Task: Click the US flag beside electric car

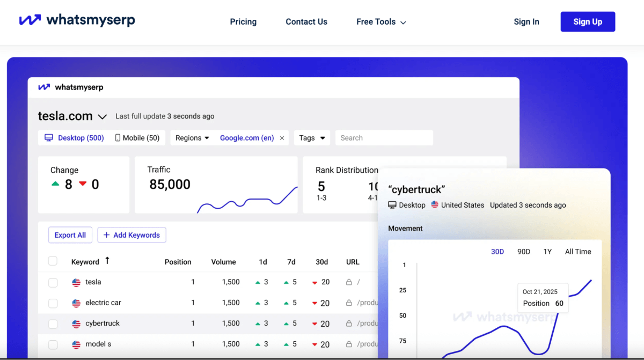Action: point(76,303)
